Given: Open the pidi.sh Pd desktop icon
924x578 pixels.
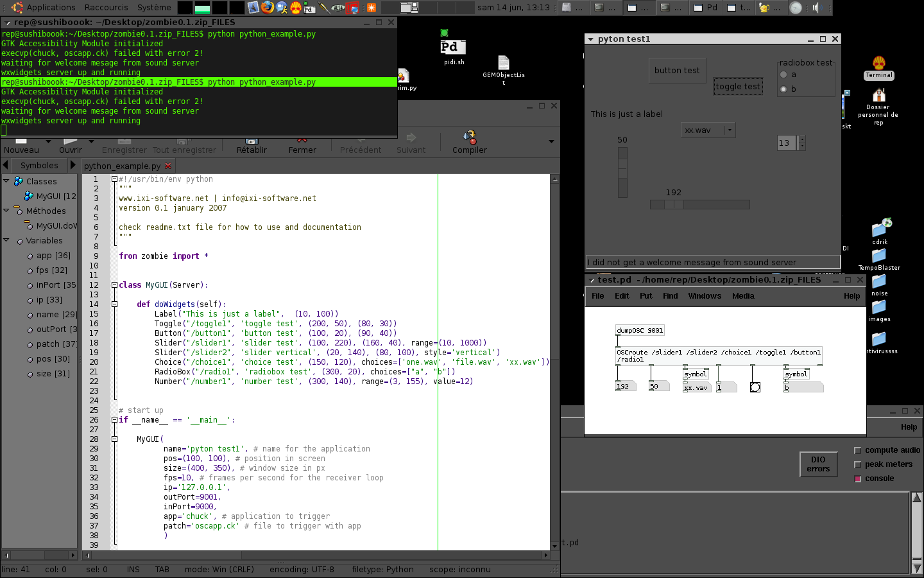Looking at the screenshot, I should pyautogui.click(x=452, y=48).
